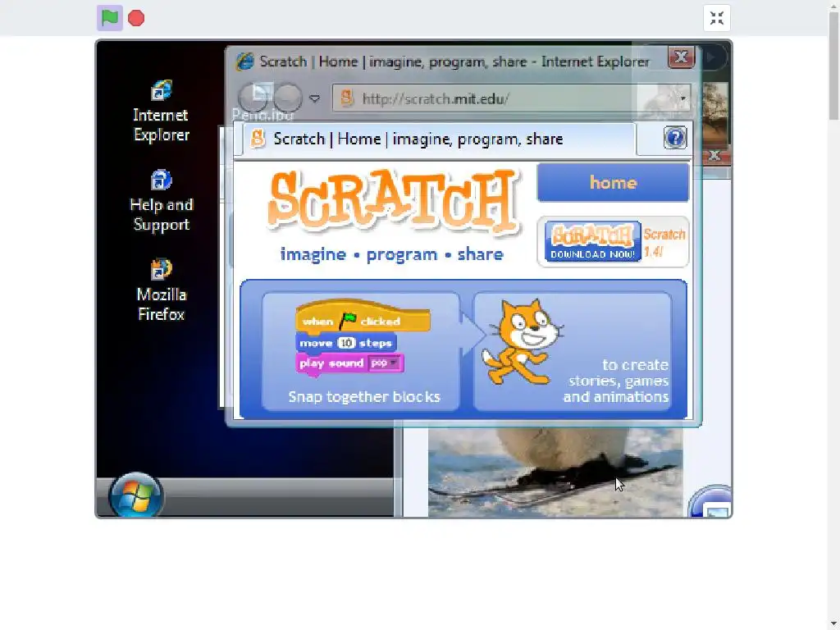840x630 pixels.
Task: Click the 'move 10 steps' block
Action: coord(346,343)
